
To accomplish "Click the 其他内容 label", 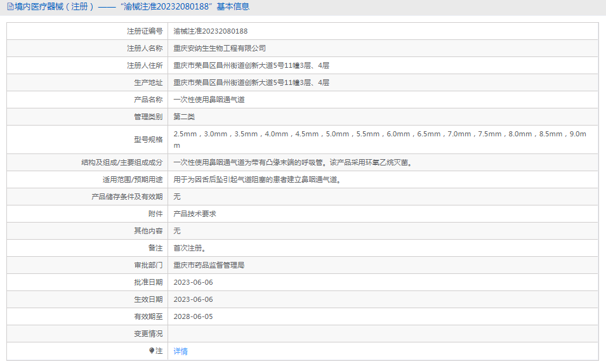I will (x=148, y=231).
